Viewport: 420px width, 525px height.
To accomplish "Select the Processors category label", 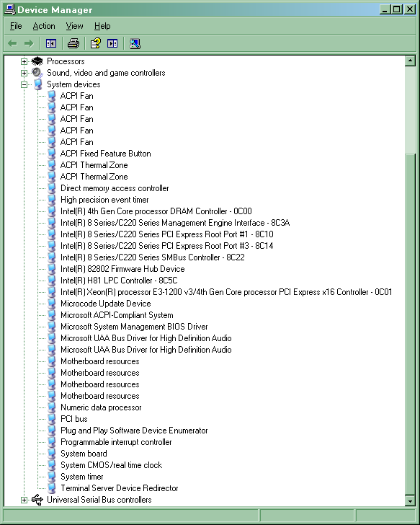I will (x=66, y=61).
